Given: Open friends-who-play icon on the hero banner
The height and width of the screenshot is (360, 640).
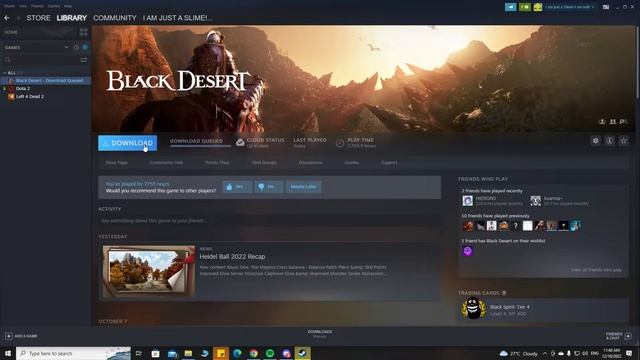Looking at the screenshot, I should (613, 122).
